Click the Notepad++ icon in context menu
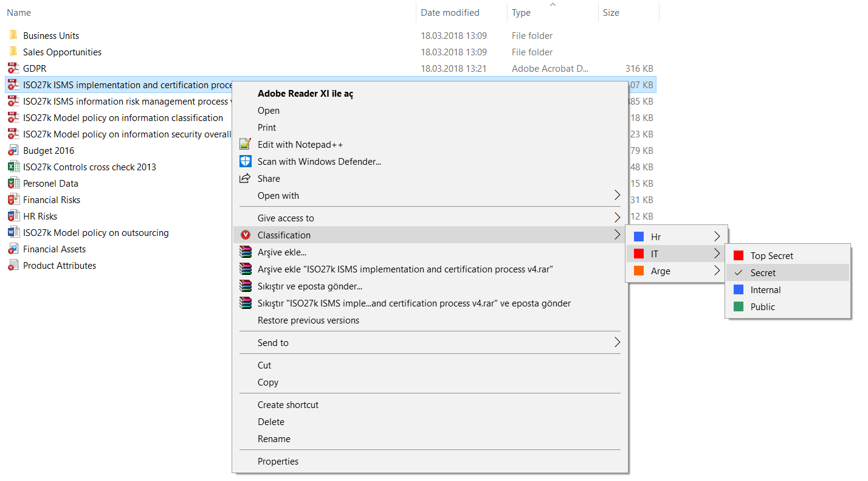 (x=245, y=144)
